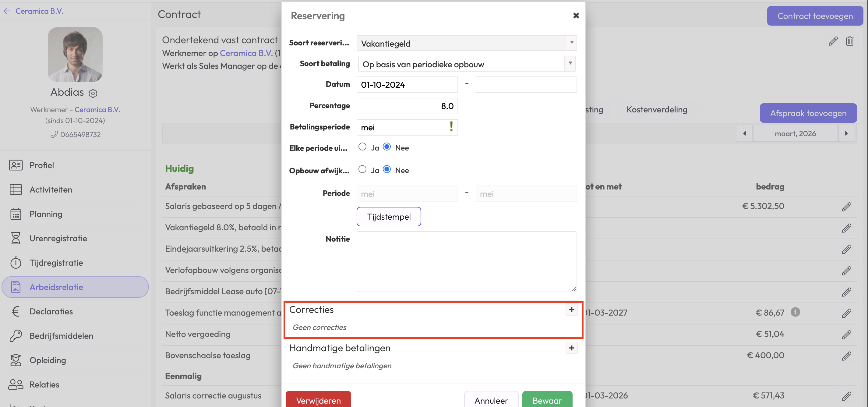Click inside the Notitie text area

tap(466, 261)
